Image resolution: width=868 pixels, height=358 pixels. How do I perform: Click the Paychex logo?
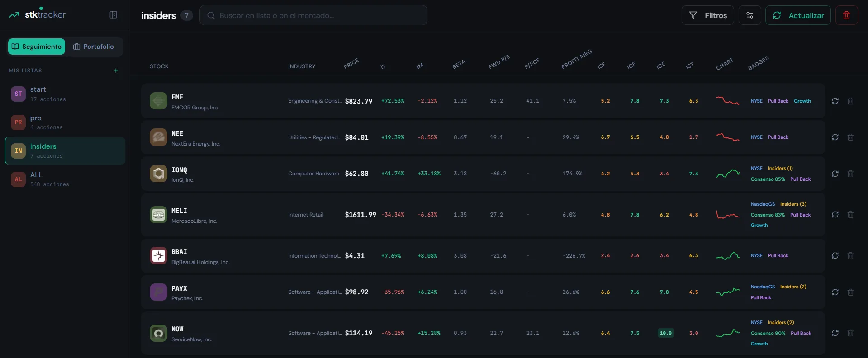(158, 292)
